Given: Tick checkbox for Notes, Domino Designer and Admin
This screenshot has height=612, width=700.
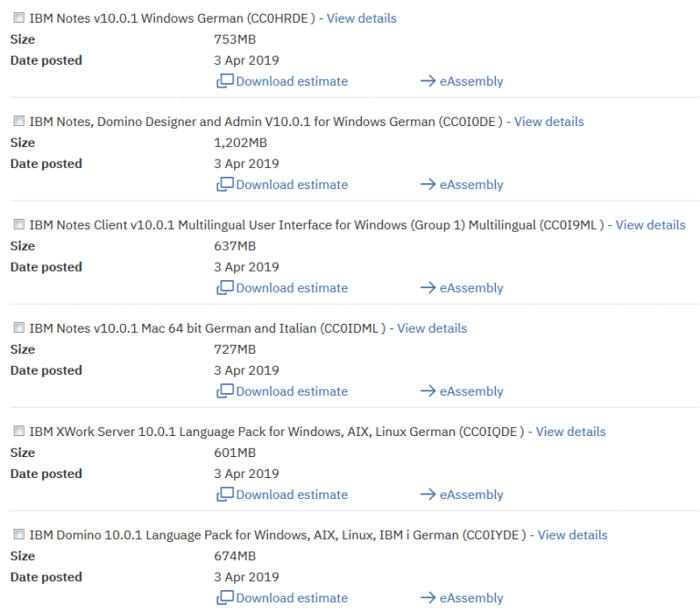Looking at the screenshot, I should [19, 120].
